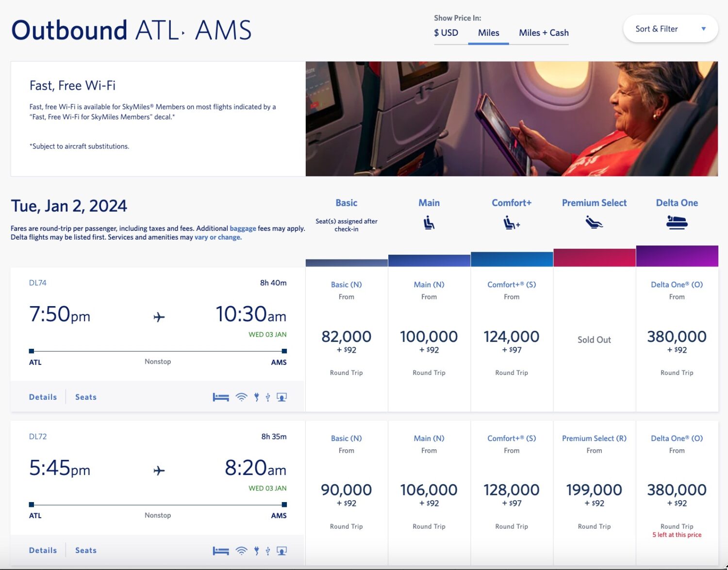728x570 pixels.
Task: Open Seats view for flight DL74
Action: [x=85, y=397]
